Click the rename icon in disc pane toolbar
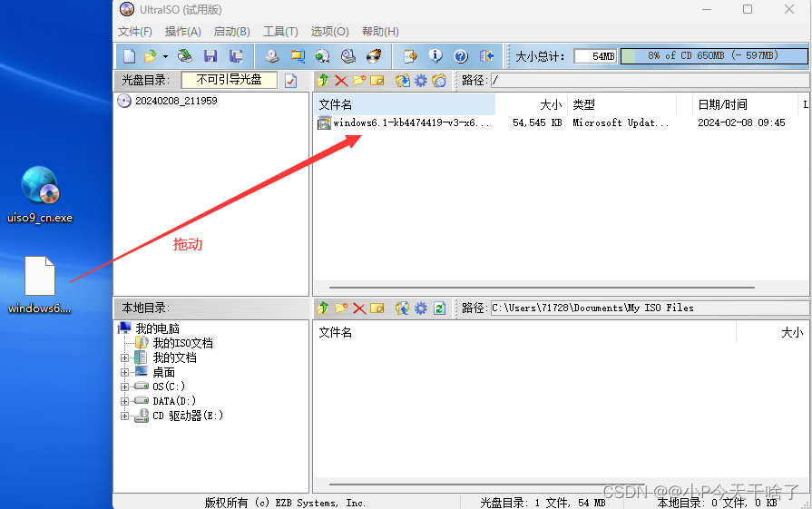 [377, 80]
